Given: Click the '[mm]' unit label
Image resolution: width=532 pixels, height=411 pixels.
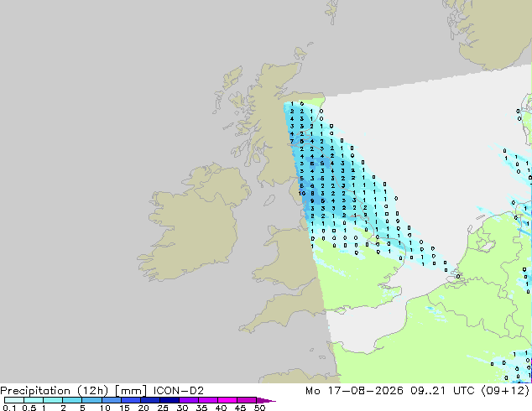Looking at the screenshot, I should 131,391.
